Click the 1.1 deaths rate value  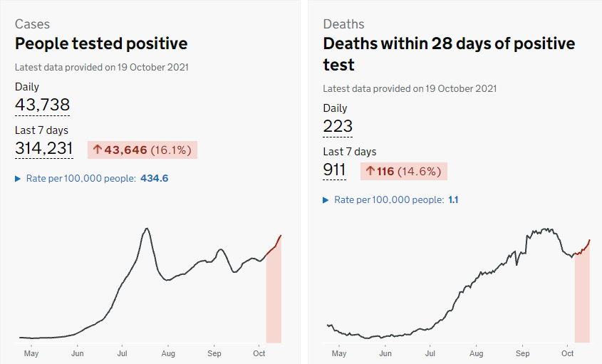tap(453, 200)
